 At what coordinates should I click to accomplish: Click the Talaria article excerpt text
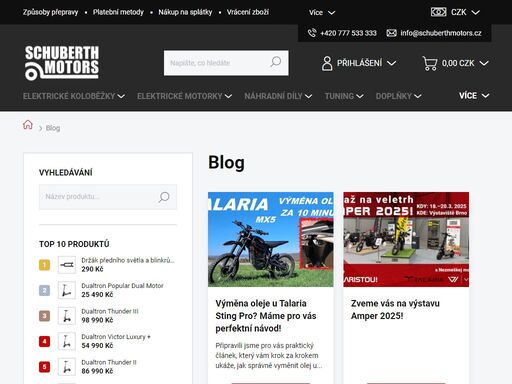point(269,355)
